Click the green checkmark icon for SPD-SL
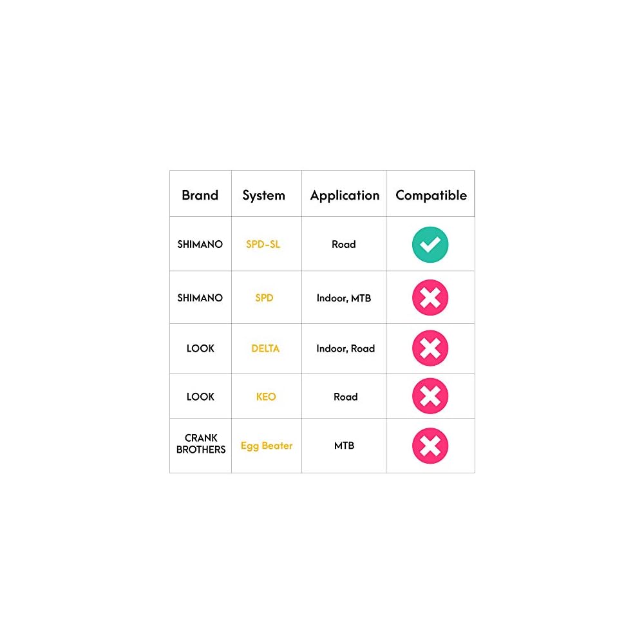Viewport: 644px width, 644px height. pos(430,245)
